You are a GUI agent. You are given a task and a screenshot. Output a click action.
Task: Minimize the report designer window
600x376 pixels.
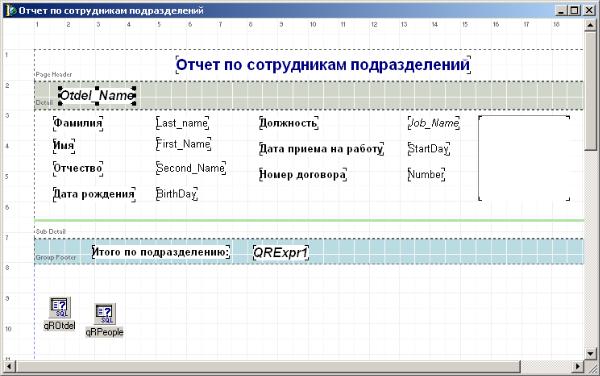pyautogui.click(x=561, y=10)
